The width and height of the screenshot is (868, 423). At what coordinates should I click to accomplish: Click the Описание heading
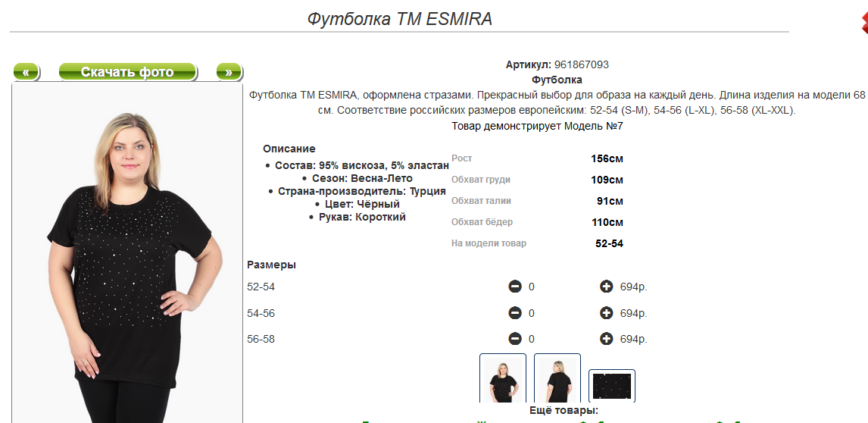pos(289,149)
